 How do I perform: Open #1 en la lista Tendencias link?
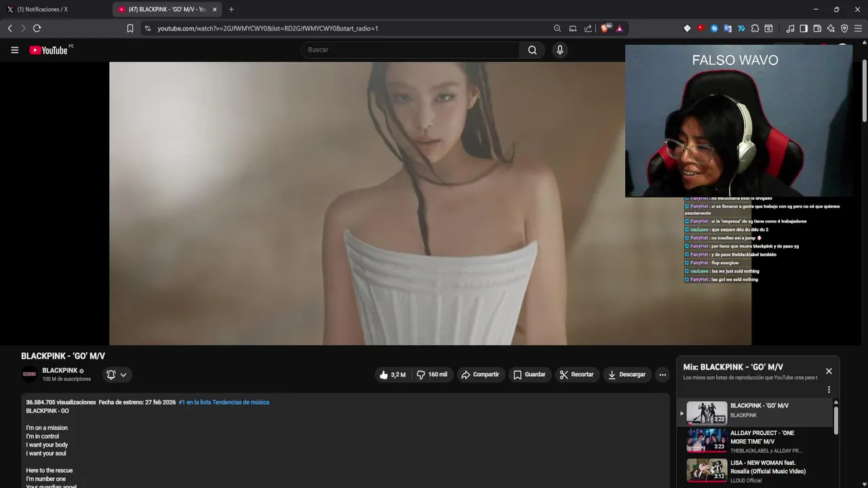coord(224,402)
